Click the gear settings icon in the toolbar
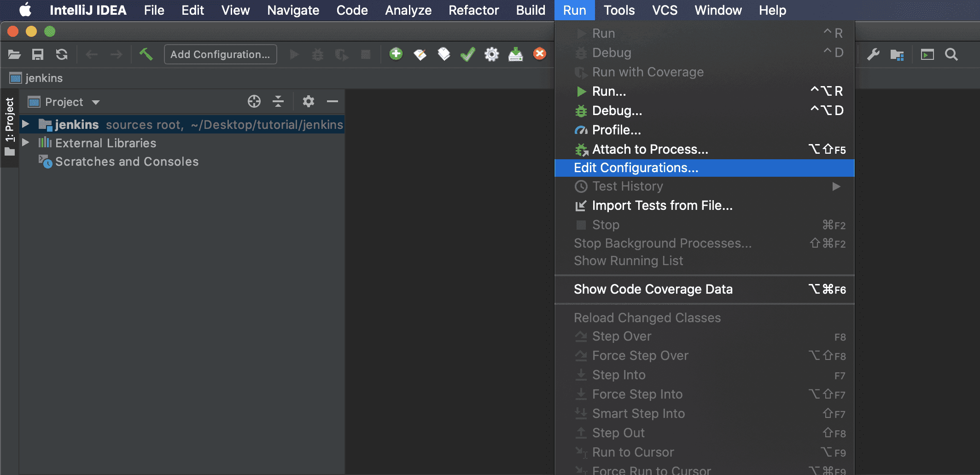This screenshot has width=980, height=475. (491, 54)
